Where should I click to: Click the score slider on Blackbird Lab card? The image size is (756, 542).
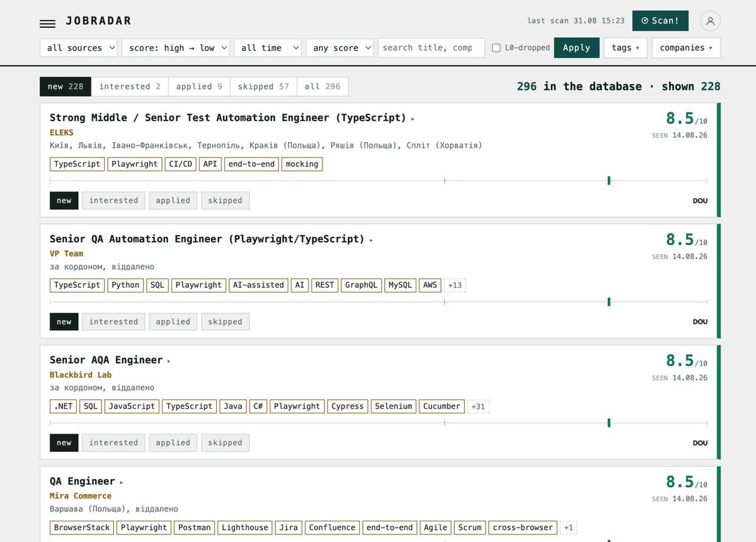click(378, 423)
